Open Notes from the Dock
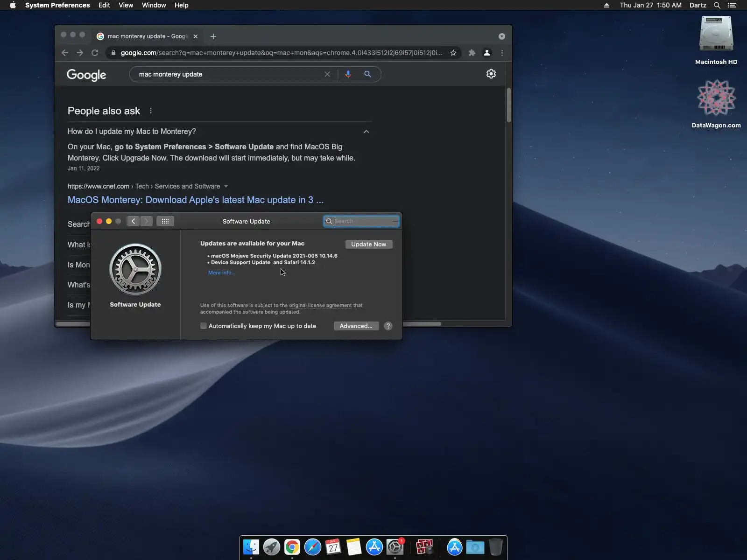This screenshot has height=560, width=747. pyautogui.click(x=354, y=547)
